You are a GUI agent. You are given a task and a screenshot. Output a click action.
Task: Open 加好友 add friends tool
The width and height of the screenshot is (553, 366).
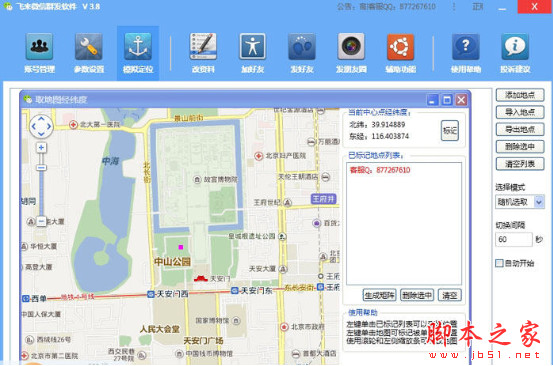(253, 53)
